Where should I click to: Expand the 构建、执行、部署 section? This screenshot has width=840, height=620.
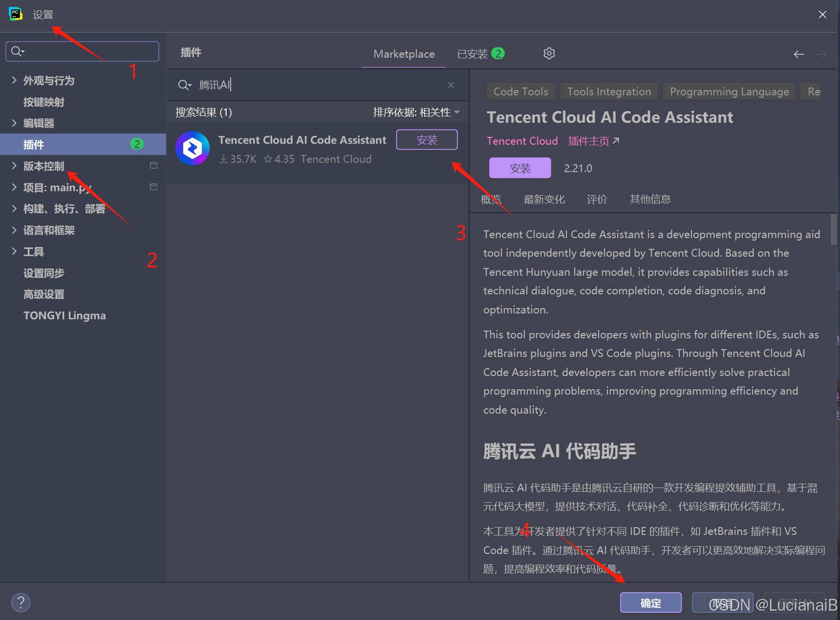coord(14,209)
